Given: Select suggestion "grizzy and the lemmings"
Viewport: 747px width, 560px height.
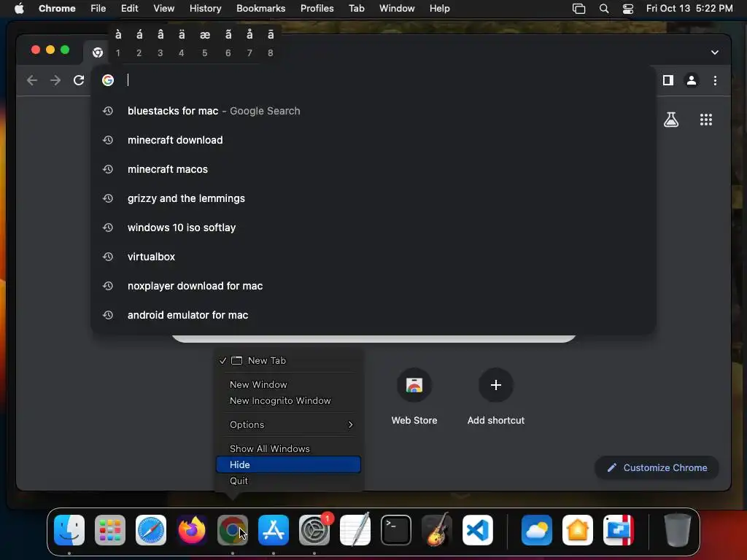Looking at the screenshot, I should 373,198.
